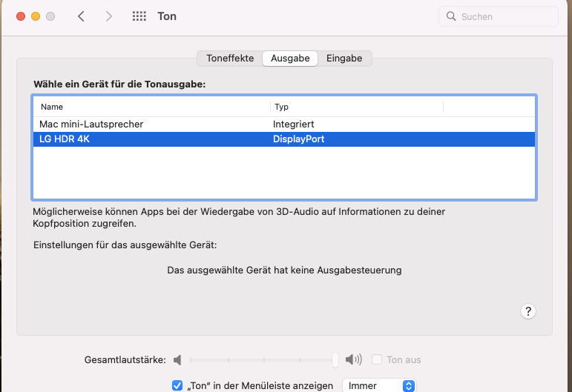572x392 pixels.
Task: Click the low volume speaker icon
Action: [x=177, y=360]
